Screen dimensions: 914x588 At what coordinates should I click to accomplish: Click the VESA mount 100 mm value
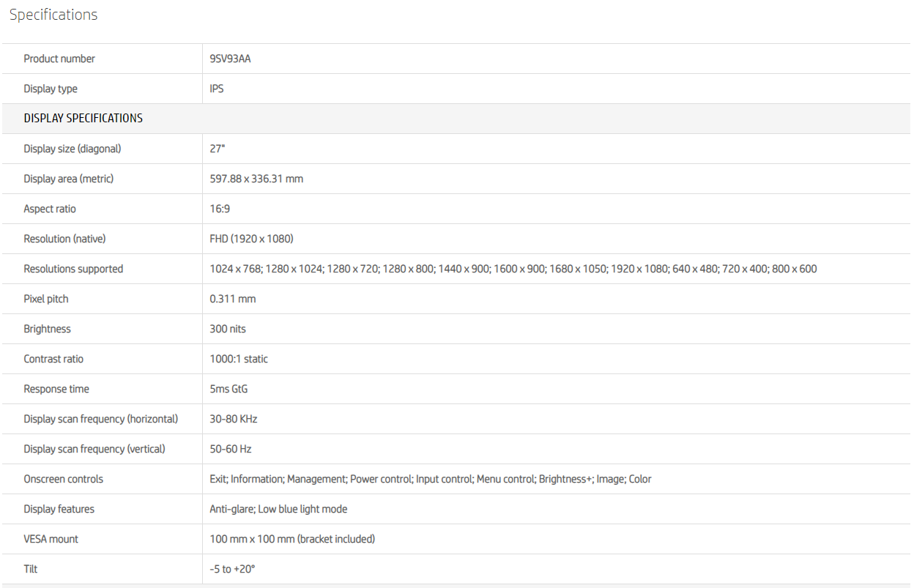(292, 539)
